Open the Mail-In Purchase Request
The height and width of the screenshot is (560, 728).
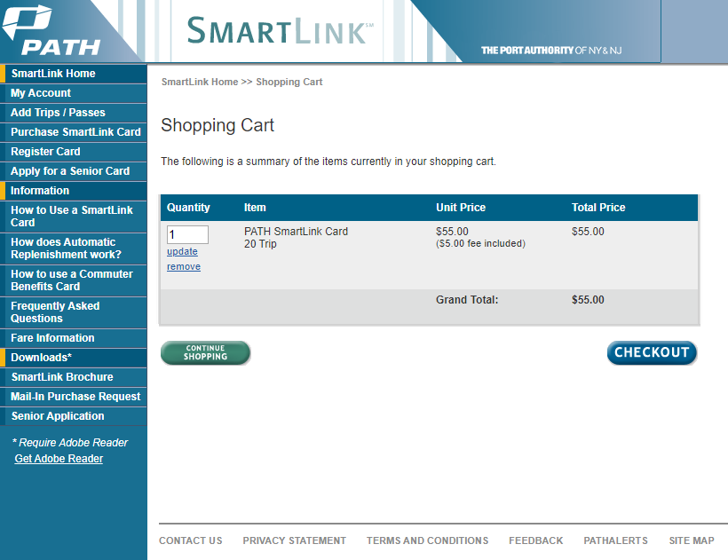click(74, 396)
